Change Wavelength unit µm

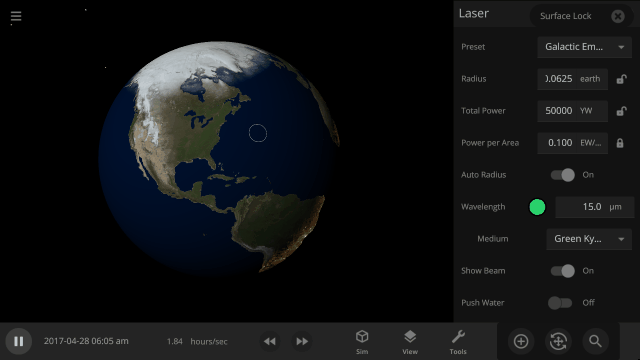[616, 207]
